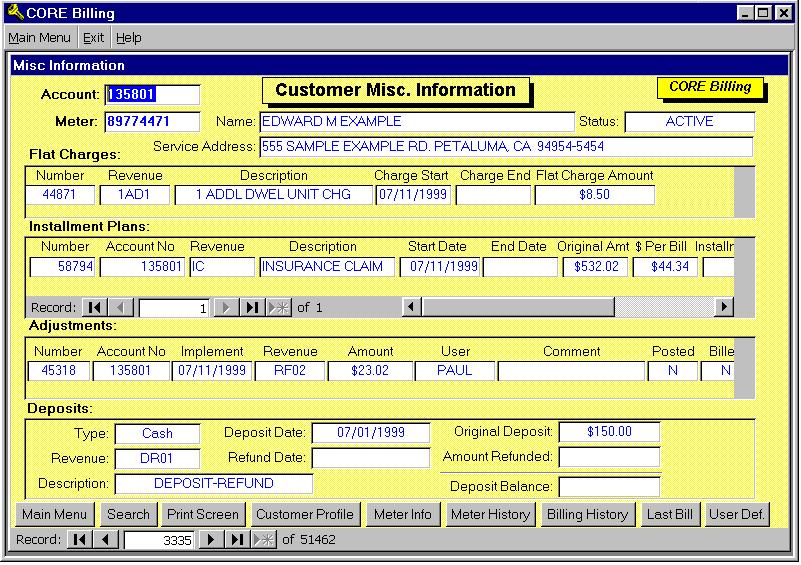Go to first record in bottom navigator
Viewport: 801px width, 565px height.
coord(80,539)
